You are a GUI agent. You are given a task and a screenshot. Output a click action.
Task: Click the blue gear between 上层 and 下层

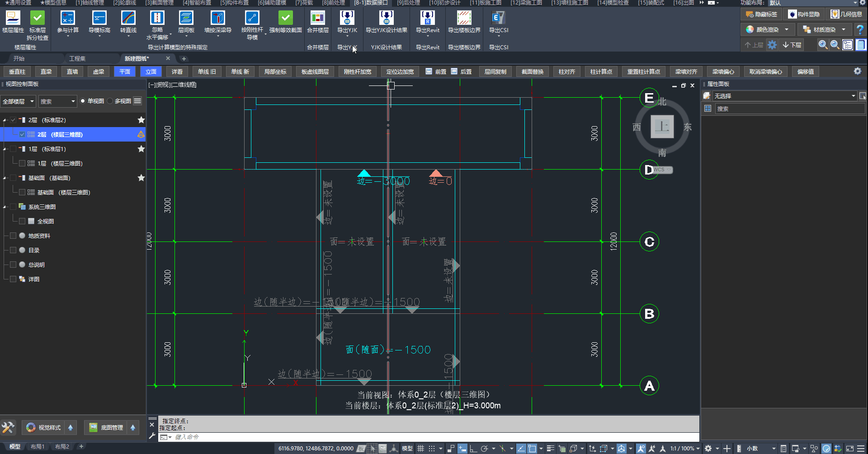[772, 45]
